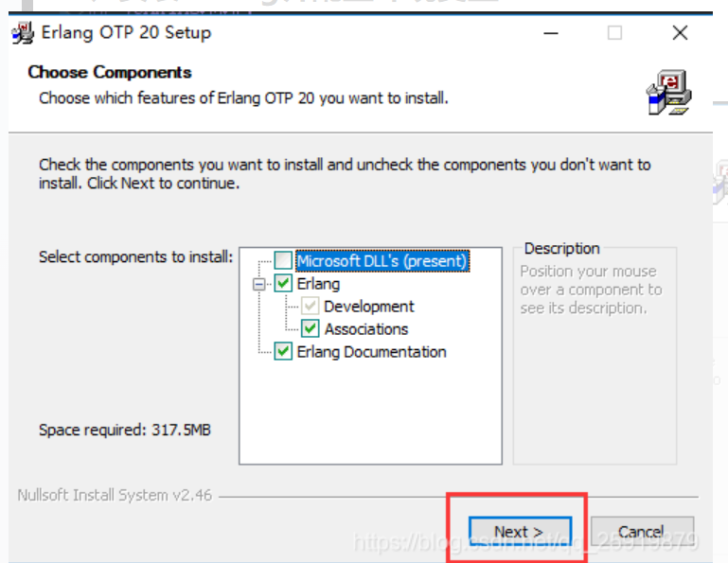Click the Description panel area
Screen dimensions: 728x563
pyautogui.click(x=595, y=360)
